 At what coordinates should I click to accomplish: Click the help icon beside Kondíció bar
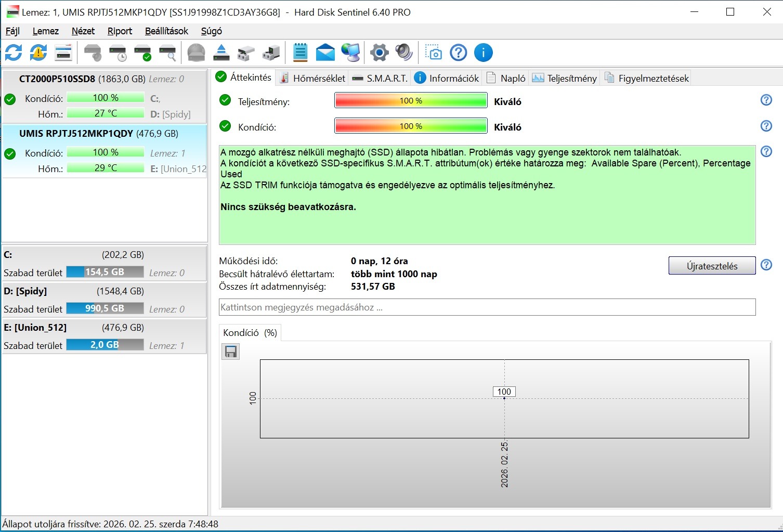tap(766, 126)
